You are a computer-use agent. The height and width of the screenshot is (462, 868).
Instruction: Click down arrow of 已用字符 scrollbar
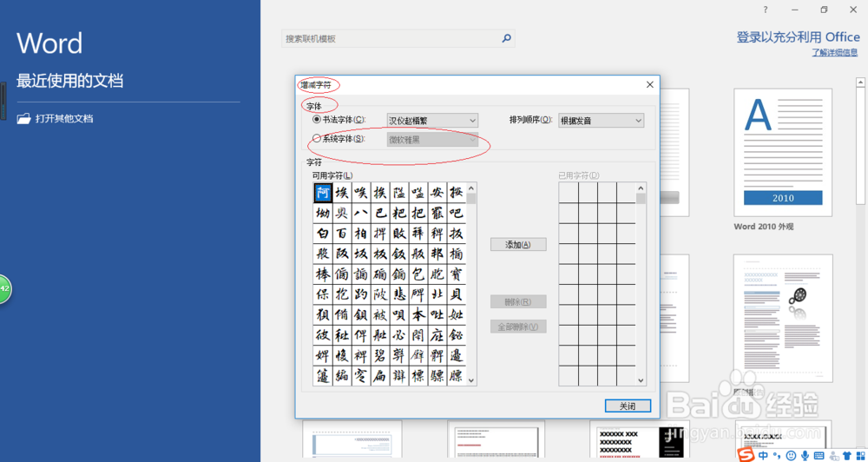[641, 380]
